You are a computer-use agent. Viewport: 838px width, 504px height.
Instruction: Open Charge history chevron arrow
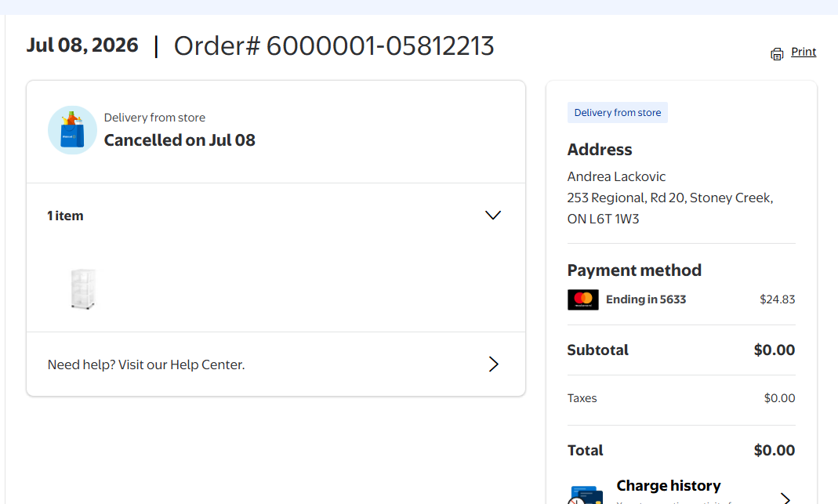click(x=785, y=498)
